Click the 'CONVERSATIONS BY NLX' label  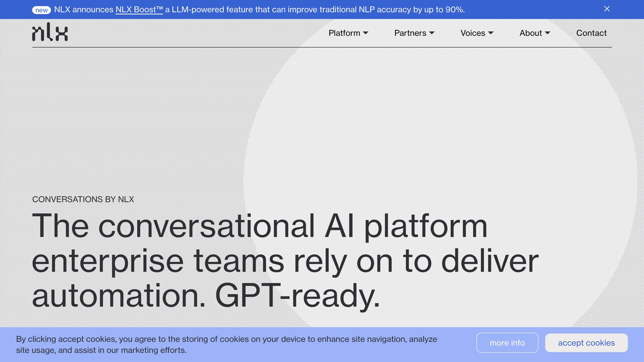83,199
